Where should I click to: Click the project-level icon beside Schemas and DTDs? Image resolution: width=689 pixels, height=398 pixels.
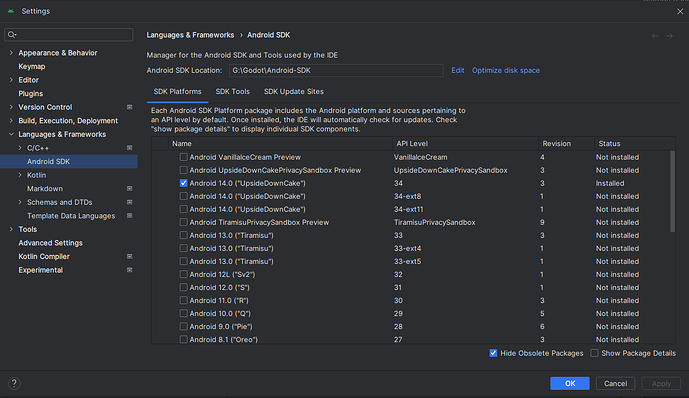coord(130,202)
